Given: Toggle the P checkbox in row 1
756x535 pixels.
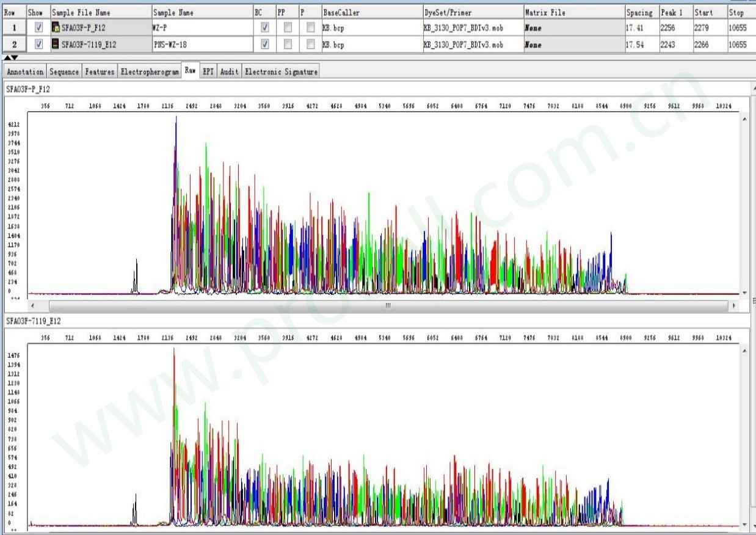Looking at the screenshot, I should [x=310, y=27].
